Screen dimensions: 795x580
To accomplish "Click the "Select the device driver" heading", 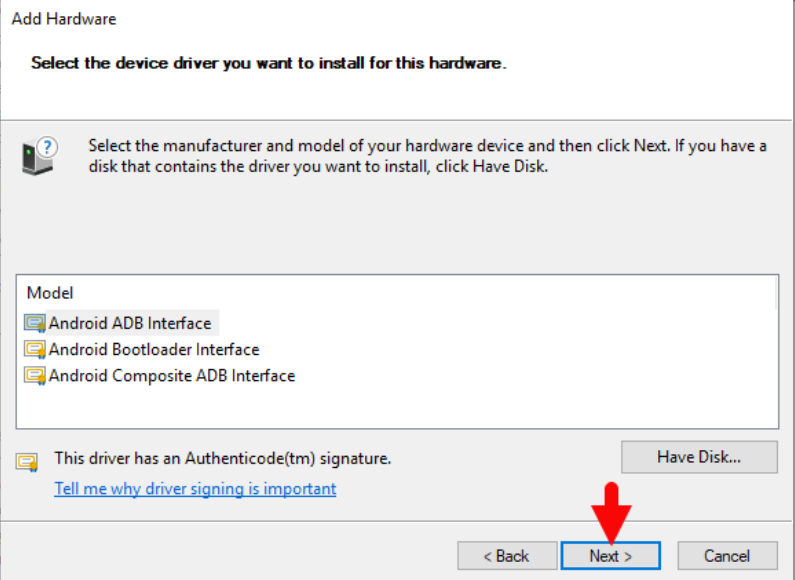I will [268, 63].
